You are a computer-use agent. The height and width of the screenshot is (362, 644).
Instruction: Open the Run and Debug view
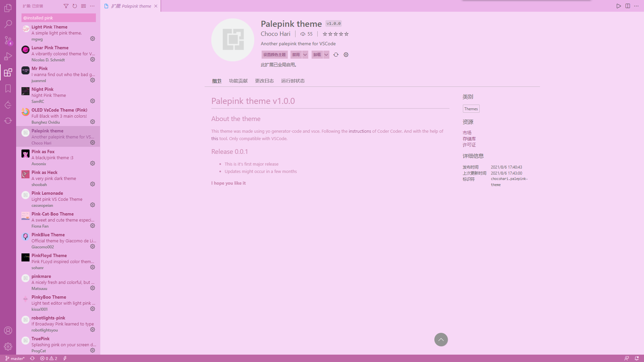(x=8, y=56)
